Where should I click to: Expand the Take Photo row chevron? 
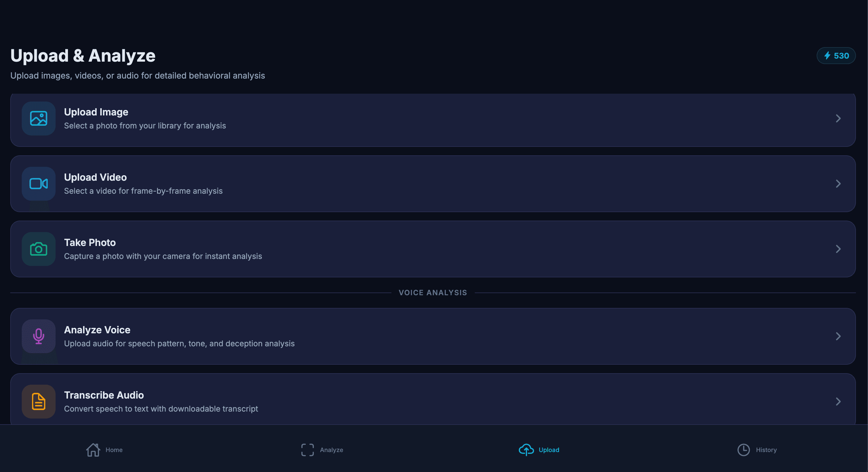[838, 249]
